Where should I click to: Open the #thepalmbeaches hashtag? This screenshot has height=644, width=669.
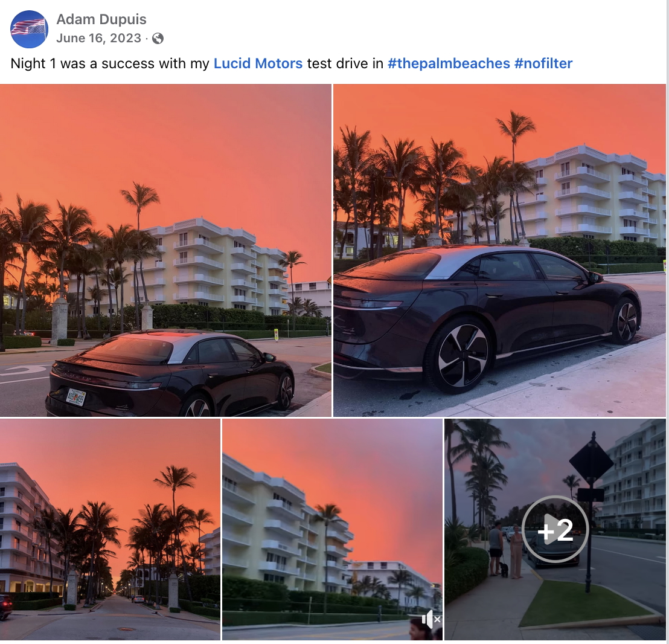449,63
